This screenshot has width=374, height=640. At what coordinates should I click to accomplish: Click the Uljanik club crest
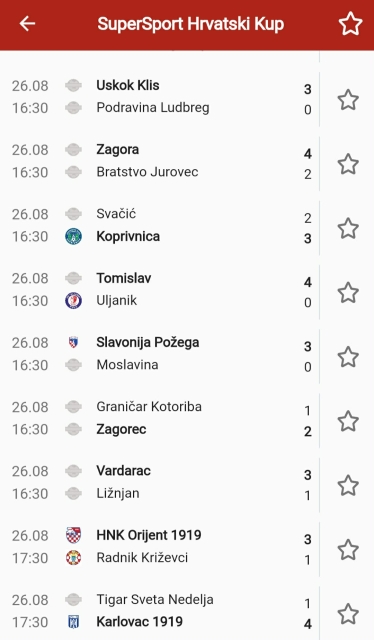[73, 300]
